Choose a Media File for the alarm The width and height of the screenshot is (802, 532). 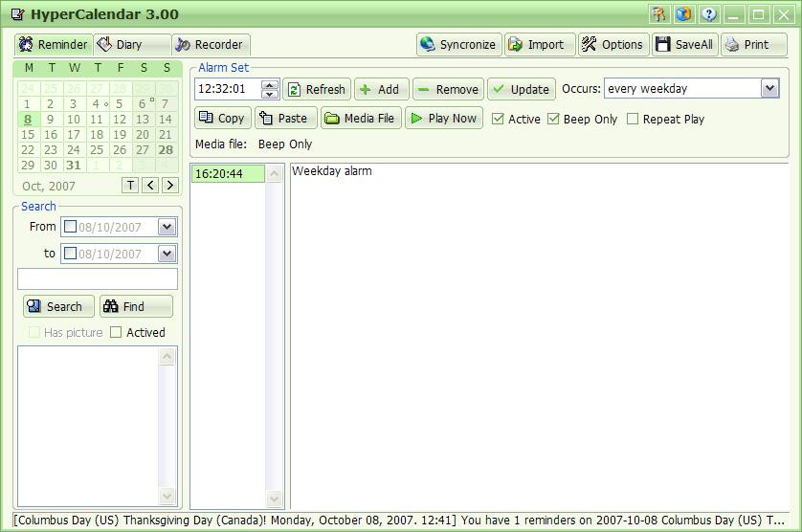point(361,118)
